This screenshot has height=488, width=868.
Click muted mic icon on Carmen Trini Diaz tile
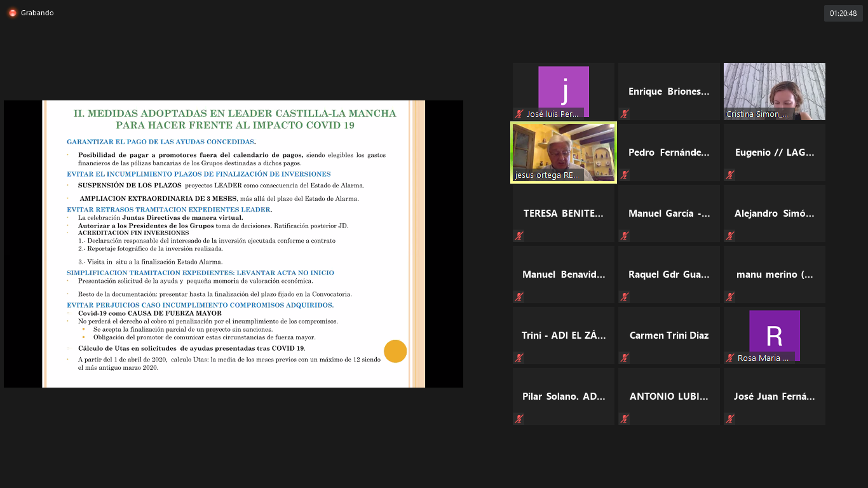[x=625, y=358]
